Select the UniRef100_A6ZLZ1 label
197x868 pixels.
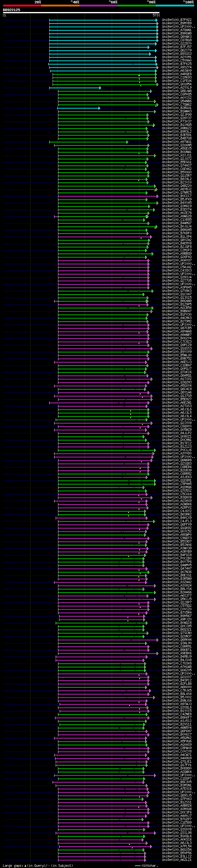point(177,860)
